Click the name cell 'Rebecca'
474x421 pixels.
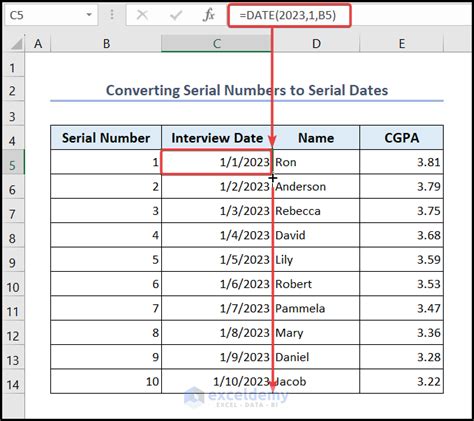316,211
